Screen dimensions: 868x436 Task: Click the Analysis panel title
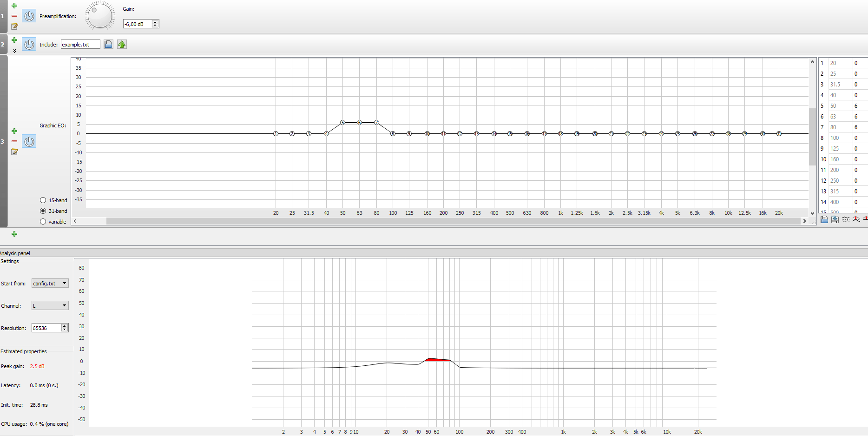[15, 253]
